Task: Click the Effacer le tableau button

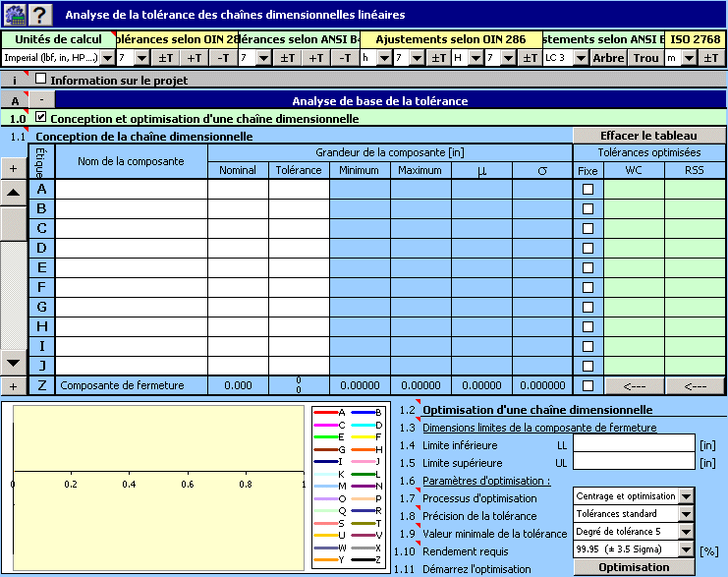Action: (x=648, y=136)
